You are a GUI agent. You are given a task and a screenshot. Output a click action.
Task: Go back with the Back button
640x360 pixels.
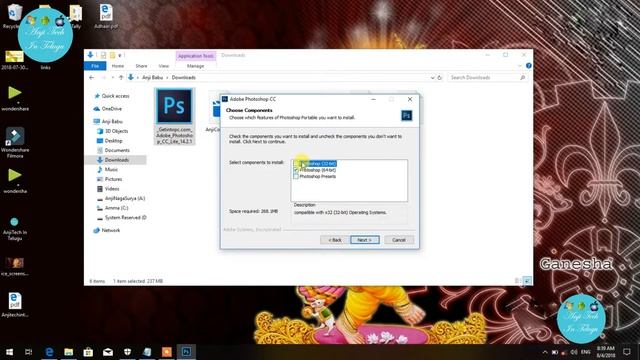pos(334,240)
